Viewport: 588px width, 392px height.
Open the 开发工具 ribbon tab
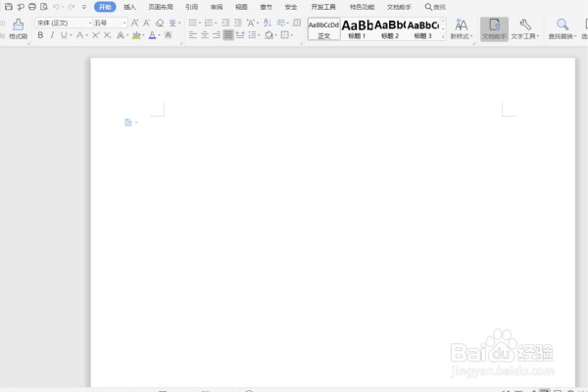pos(323,7)
